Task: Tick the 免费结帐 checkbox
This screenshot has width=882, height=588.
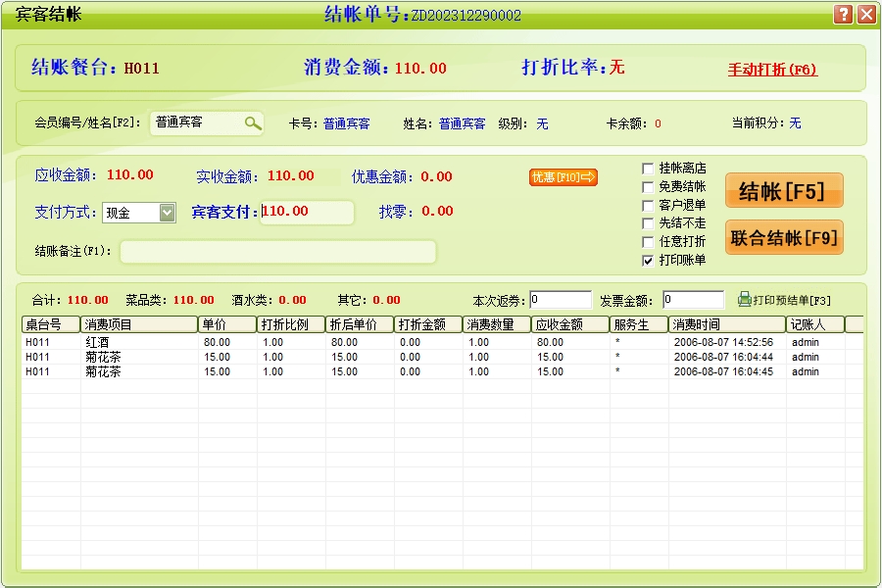Action: tap(648, 187)
